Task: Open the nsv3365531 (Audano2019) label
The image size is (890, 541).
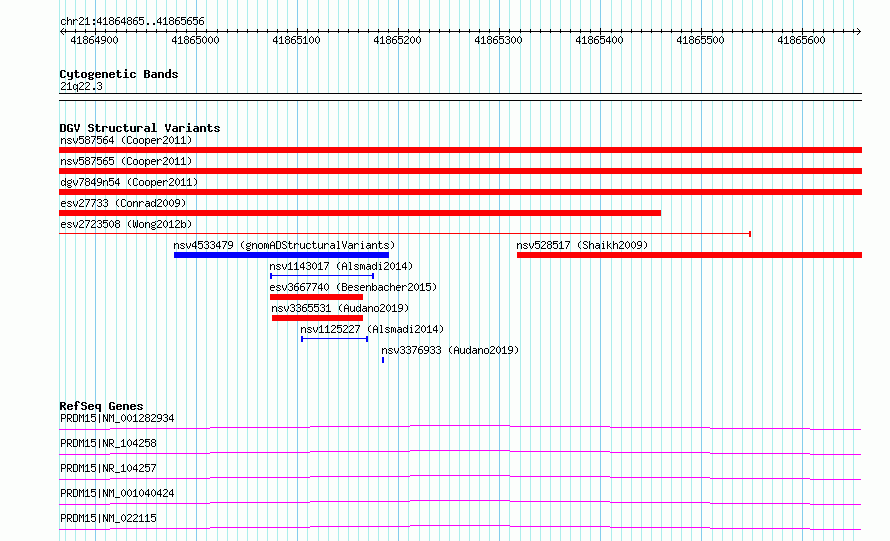Action: (340, 308)
